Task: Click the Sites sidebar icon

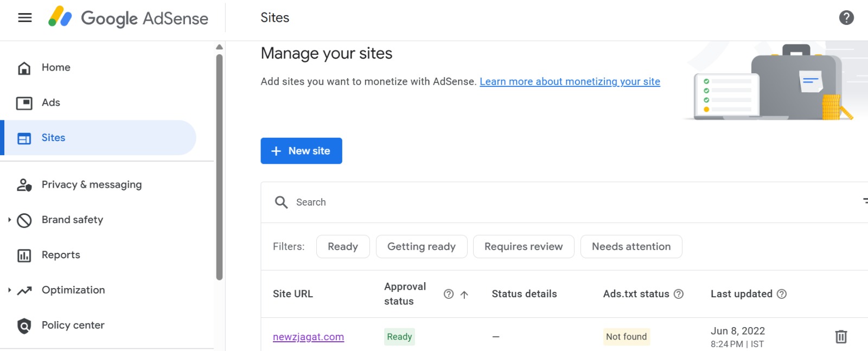Action: click(24, 139)
